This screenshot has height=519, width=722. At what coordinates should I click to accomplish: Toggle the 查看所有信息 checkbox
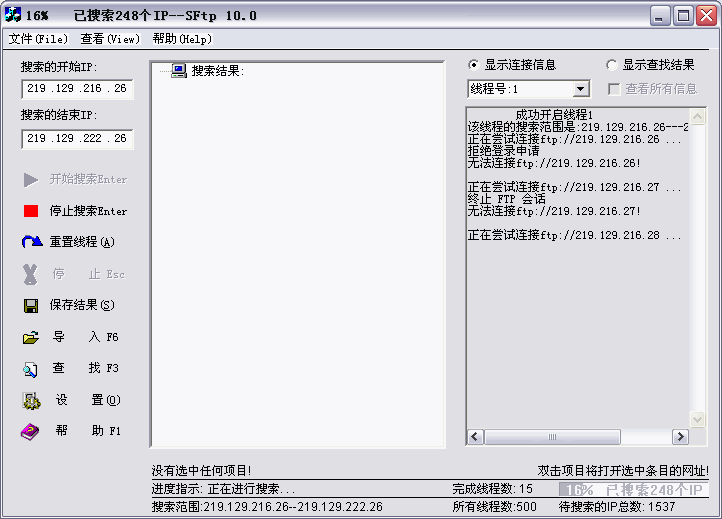tap(614, 89)
